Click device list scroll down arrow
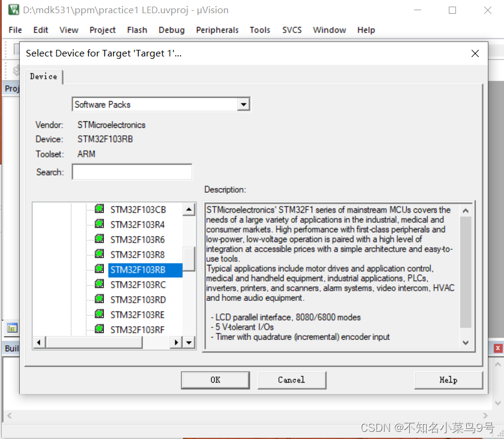The width and height of the screenshot is (504, 439). [x=189, y=342]
